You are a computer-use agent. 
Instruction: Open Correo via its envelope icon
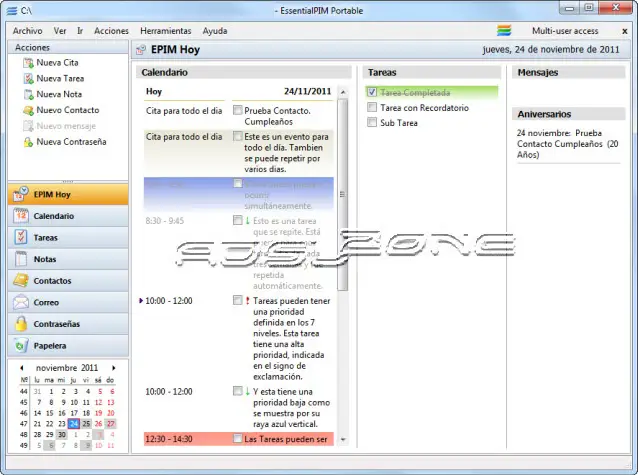(21, 302)
